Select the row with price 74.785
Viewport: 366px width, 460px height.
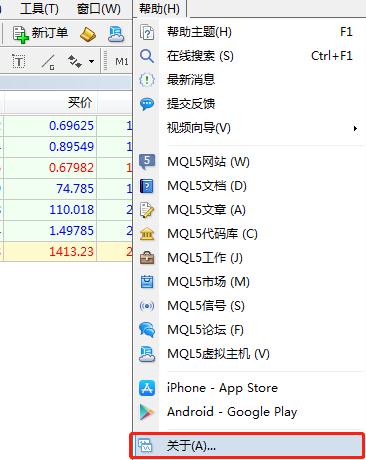[x=66, y=189]
